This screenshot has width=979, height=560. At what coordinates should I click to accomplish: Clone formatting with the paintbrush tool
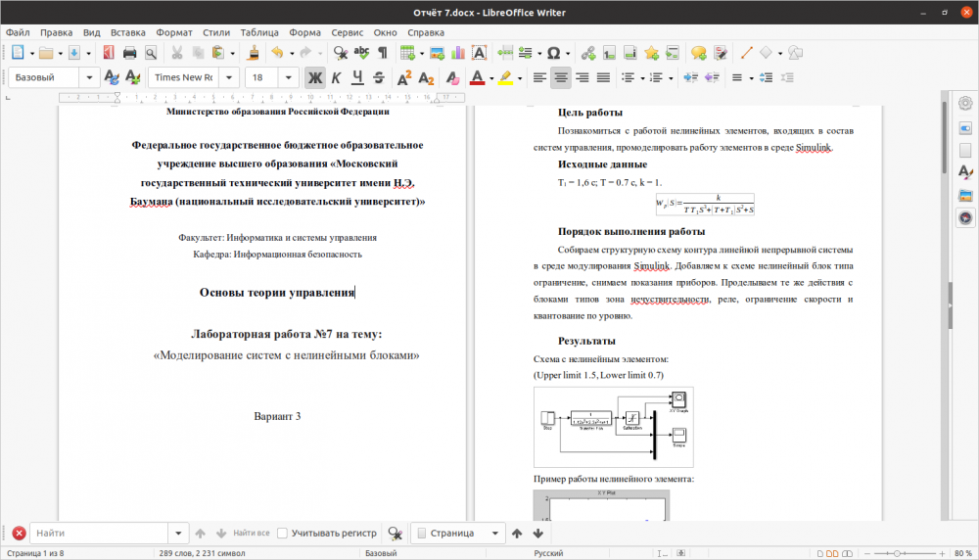click(x=254, y=53)
